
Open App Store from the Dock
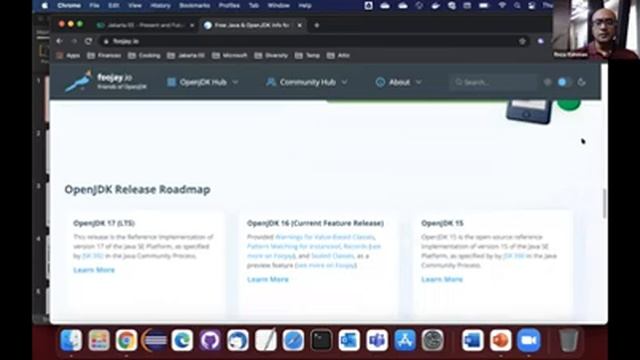click(405, 340)
